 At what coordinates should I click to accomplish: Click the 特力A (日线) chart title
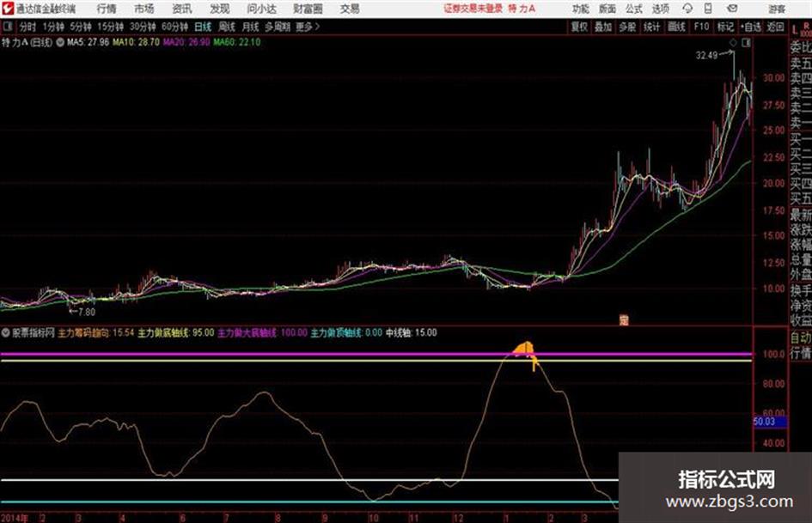click(x=27, y=42)
